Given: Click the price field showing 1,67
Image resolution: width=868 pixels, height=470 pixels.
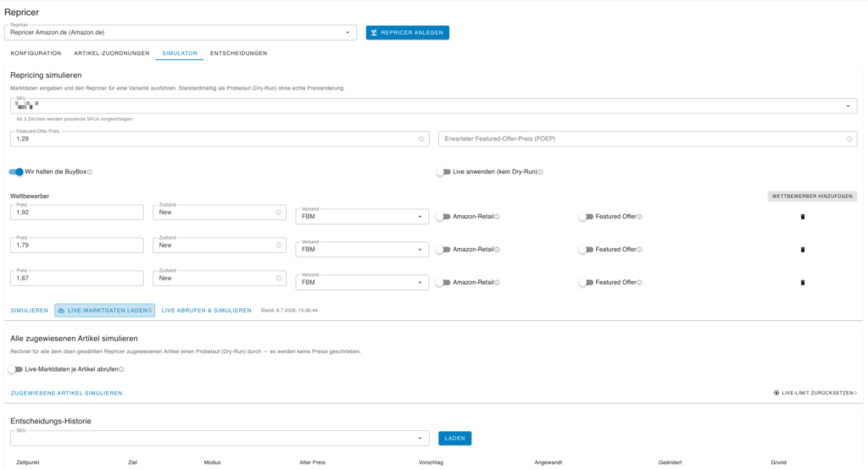Looking at the screenshot, I should pyautogui.click(x=77, y=278).
